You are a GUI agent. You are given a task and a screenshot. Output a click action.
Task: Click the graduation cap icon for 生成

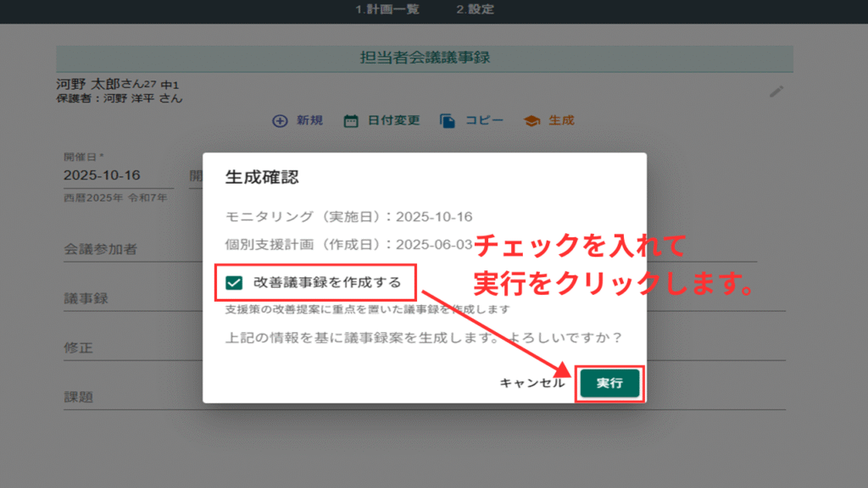coord(531,121)
